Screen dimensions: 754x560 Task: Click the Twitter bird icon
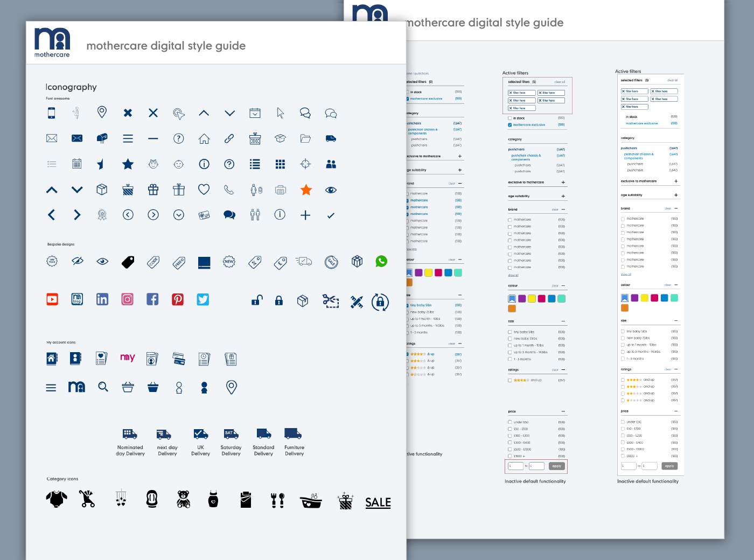[203, 299]
